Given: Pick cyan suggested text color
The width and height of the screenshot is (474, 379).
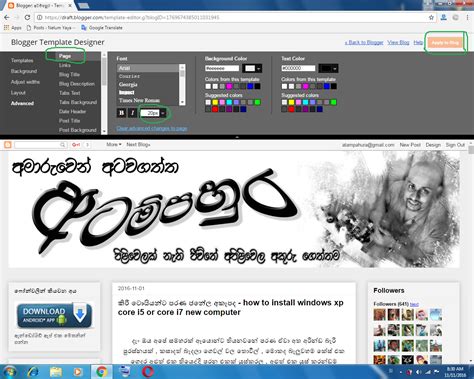Looking at the screenshot, I should pyautogui.click(x=305, y=102).
